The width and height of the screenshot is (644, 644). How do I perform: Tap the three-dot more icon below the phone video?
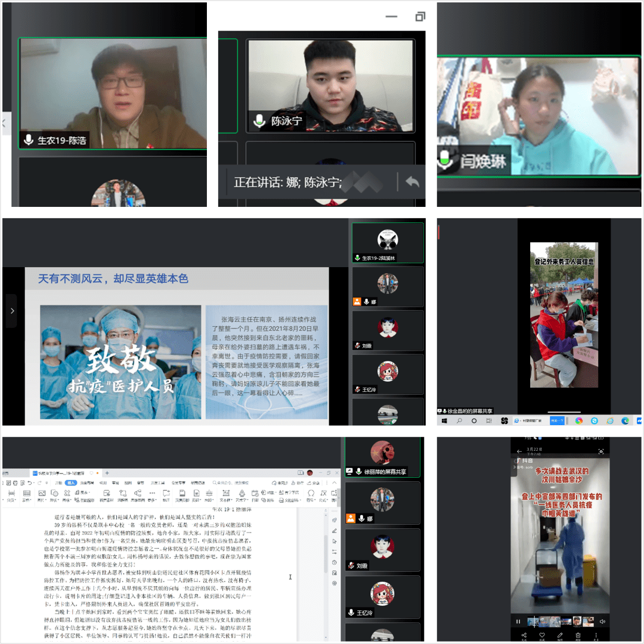[x=596, y=636]
